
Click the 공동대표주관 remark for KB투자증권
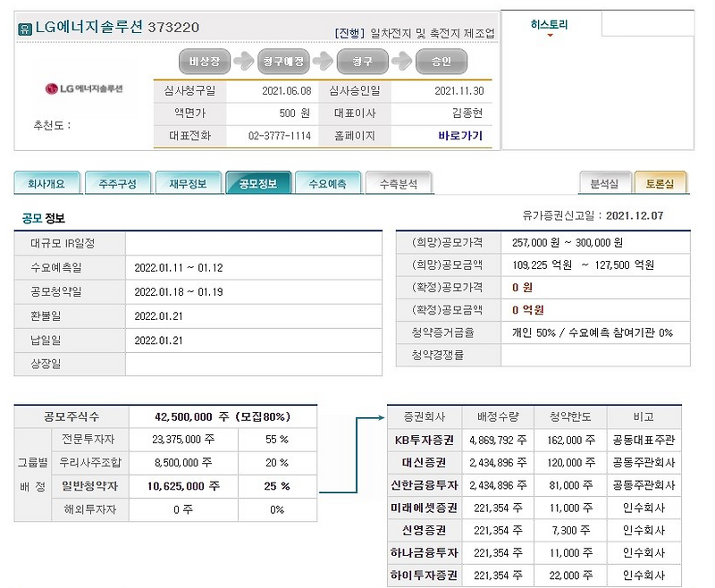coord(643,440)
